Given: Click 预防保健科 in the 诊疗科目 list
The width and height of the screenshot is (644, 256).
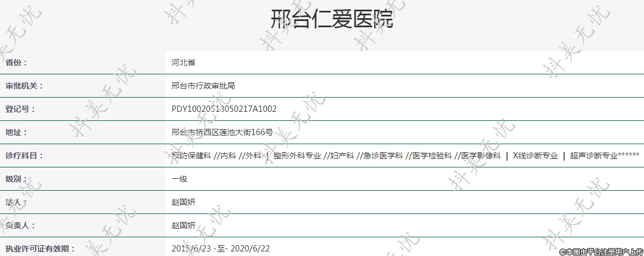Looking at the screenshot, I should pos(191,156).
